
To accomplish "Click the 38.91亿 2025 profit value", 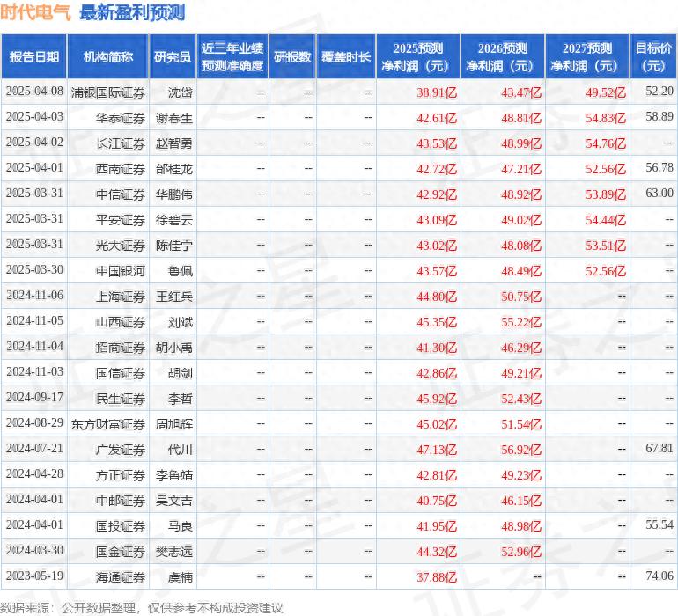I will [437, 92].
